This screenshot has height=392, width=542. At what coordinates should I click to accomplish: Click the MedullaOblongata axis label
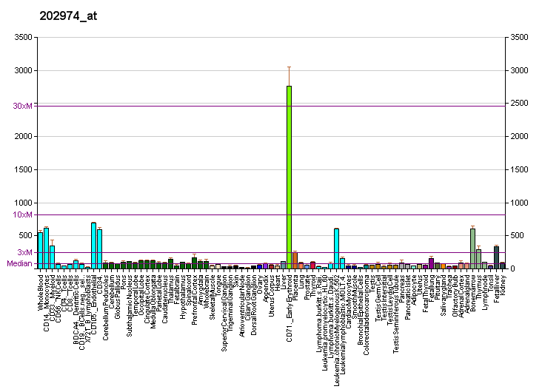click(153, 302)
